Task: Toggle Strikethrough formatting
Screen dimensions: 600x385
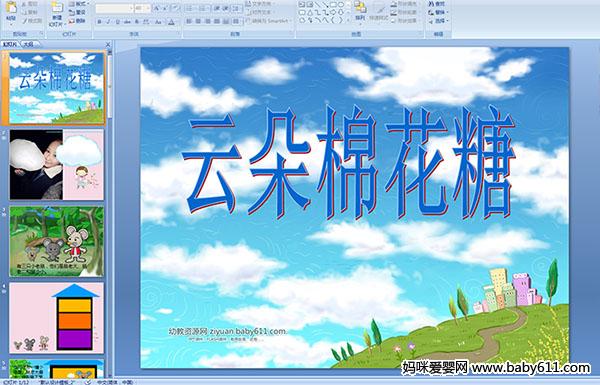Action: 127,22
